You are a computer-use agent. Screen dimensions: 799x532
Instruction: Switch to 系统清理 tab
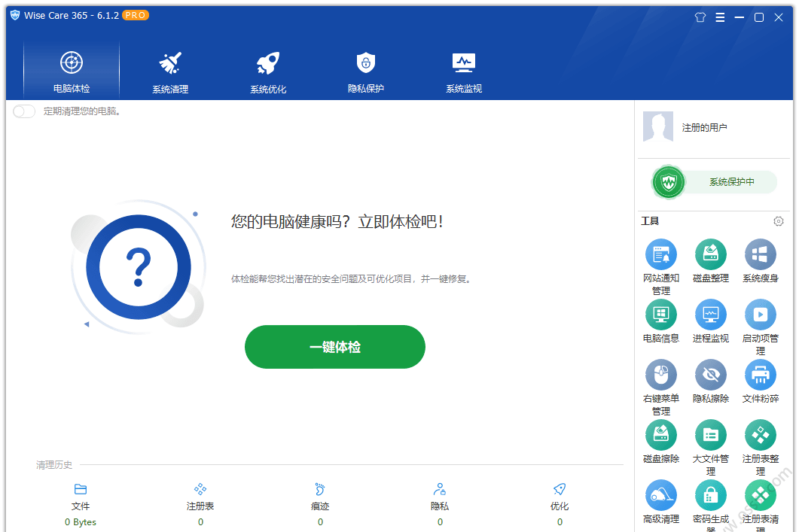point(170,71)
